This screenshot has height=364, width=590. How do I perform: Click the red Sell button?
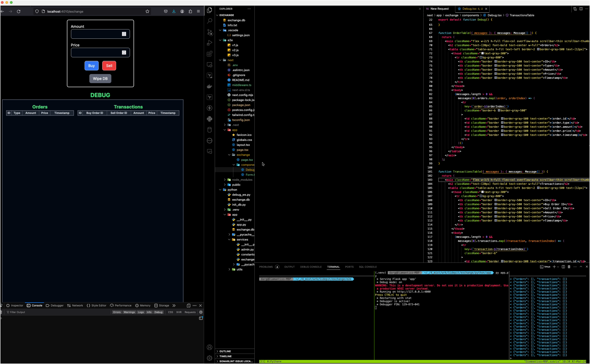(109, 66)
